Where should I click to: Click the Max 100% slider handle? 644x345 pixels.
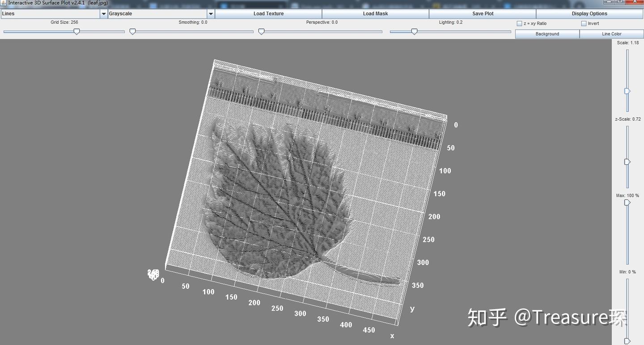pos(627,202)
